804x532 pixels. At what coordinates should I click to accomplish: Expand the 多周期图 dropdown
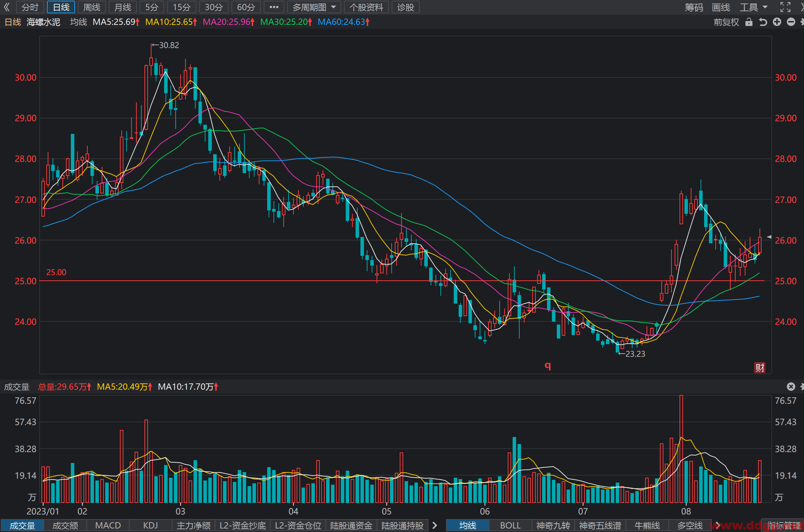pos(315,7)
